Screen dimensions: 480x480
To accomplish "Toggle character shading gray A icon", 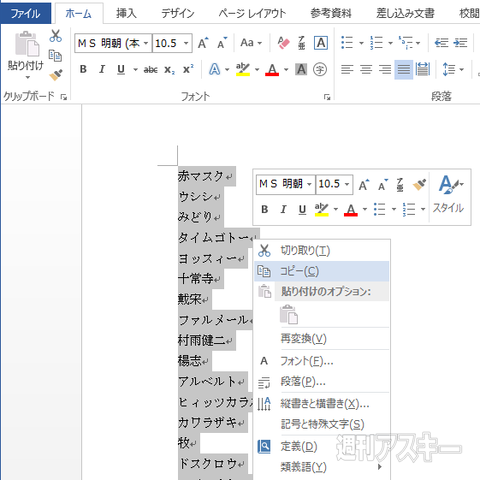I will tap(301, 69).
